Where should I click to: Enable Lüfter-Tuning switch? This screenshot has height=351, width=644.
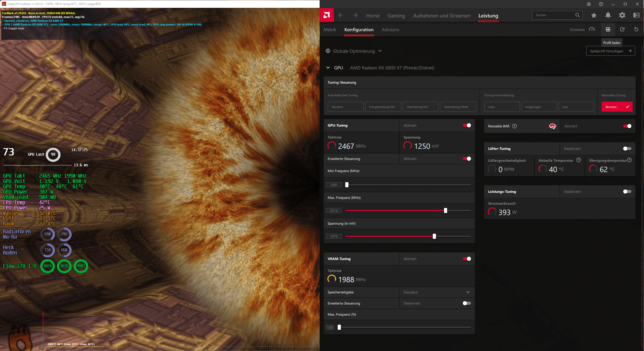point(627,149)
